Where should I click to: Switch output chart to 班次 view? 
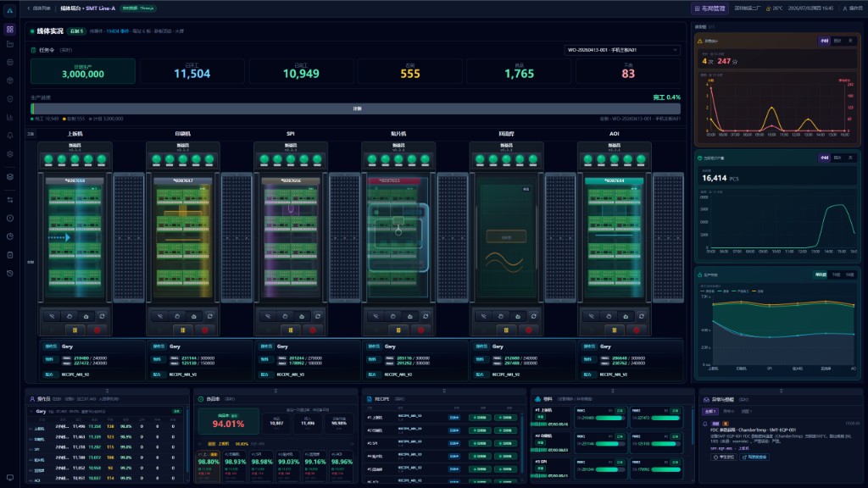coord(837,158)
